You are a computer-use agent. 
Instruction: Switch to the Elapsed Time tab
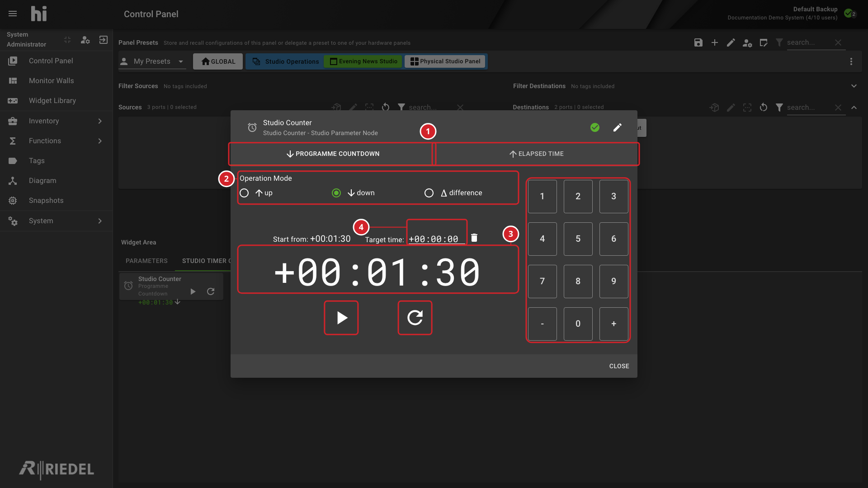tap(536, 154)
